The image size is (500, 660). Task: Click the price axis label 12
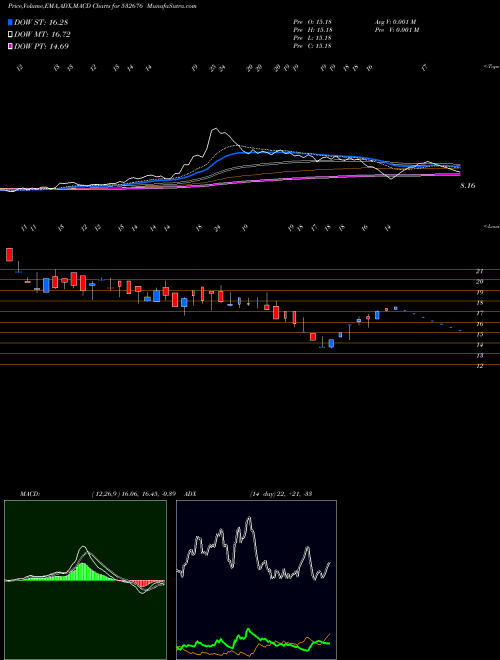point(479,366)
